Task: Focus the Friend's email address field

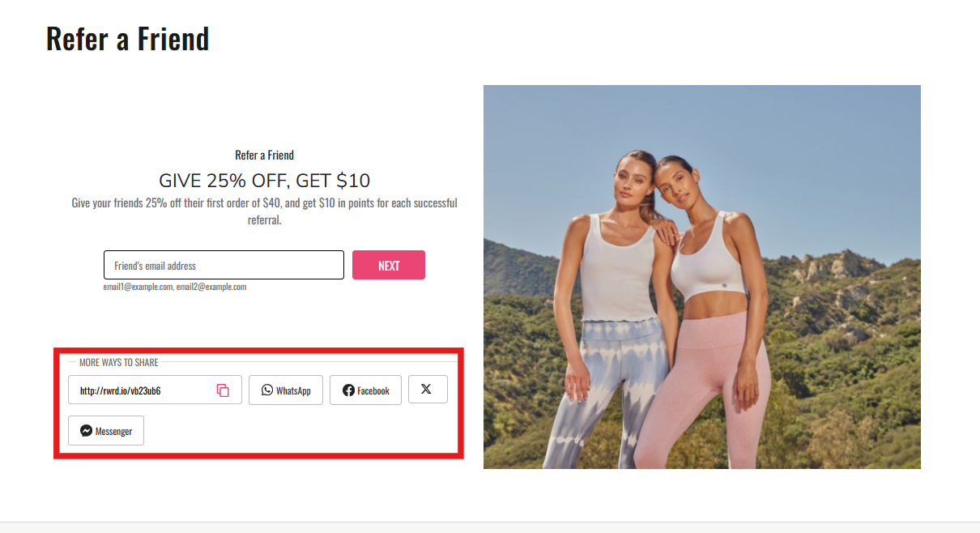Action: [x=224, y=266]
